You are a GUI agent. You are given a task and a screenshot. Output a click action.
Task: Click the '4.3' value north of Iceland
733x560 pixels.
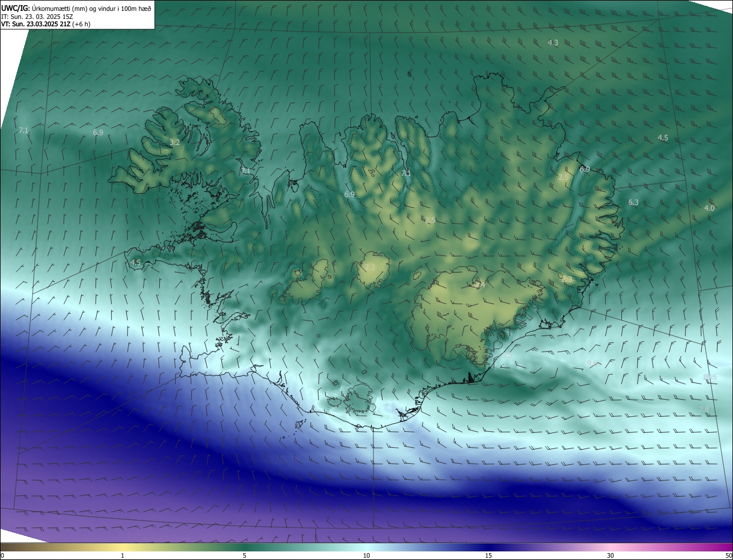click(553, 42)
